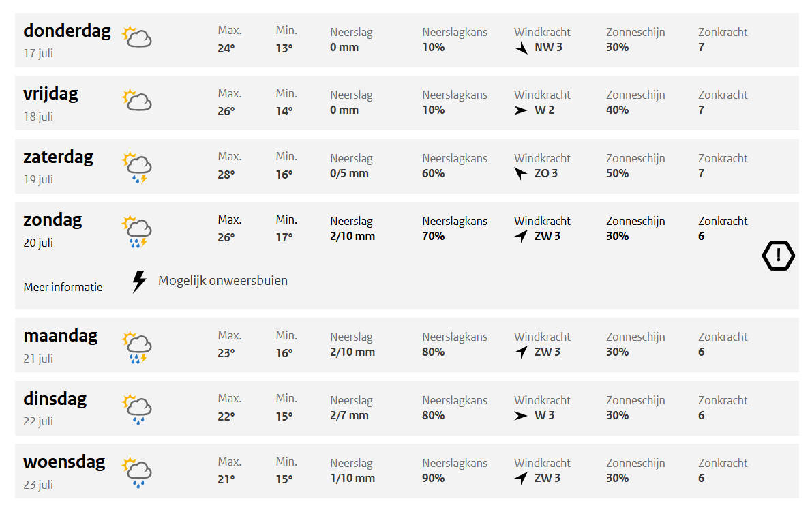
Task: Select the vrijdag day heading
Action: click(x=50, y=94)
